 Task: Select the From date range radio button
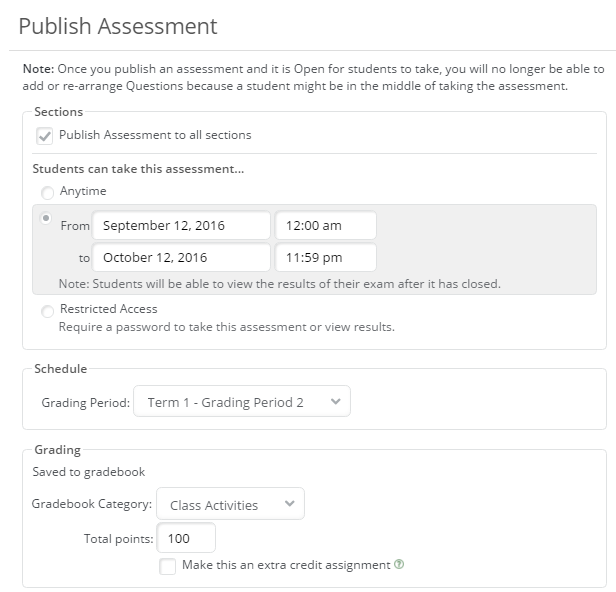click(x=45, y=219)
